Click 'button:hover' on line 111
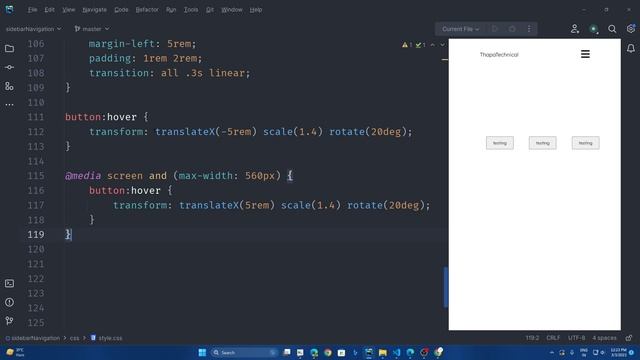This screenshot has height=360, width=640. (101, 117)
